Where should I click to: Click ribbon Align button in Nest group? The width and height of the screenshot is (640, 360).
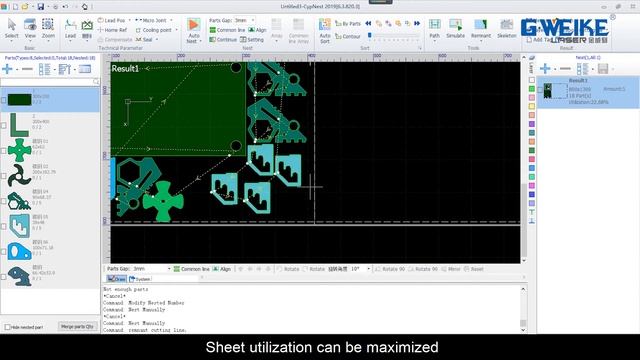257,30
